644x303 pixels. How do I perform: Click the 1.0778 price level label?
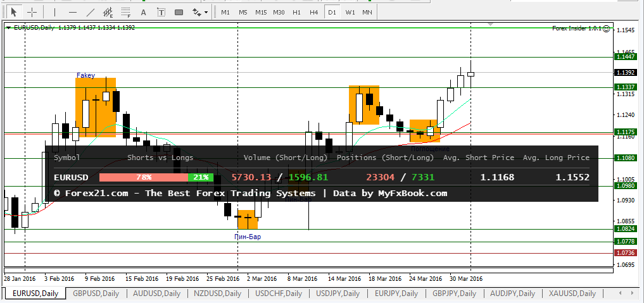625,242
